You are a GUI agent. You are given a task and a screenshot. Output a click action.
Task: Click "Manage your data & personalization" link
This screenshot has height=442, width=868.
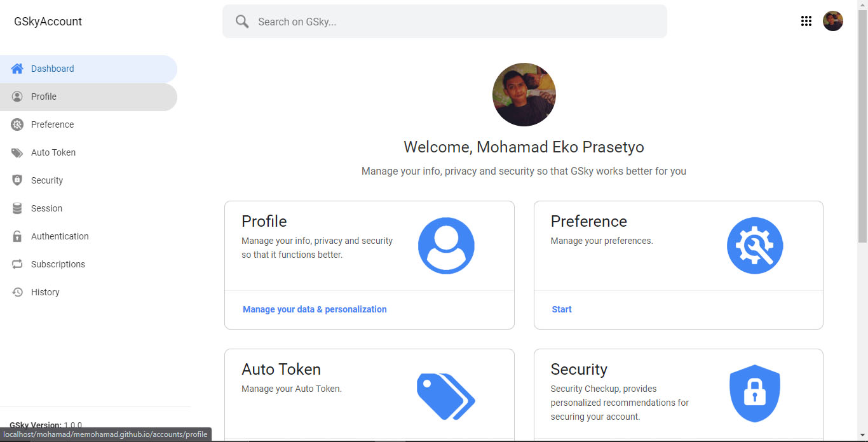pyautogui.click(x=315, y=309)
